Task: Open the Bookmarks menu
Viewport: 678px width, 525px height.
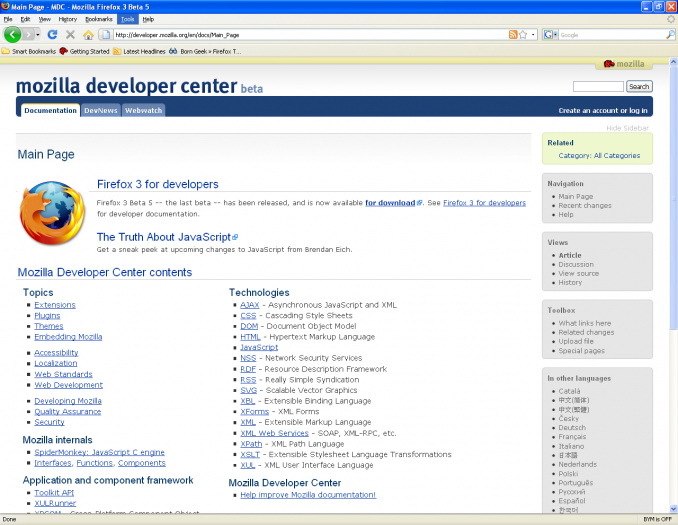Action: point(99,19)
